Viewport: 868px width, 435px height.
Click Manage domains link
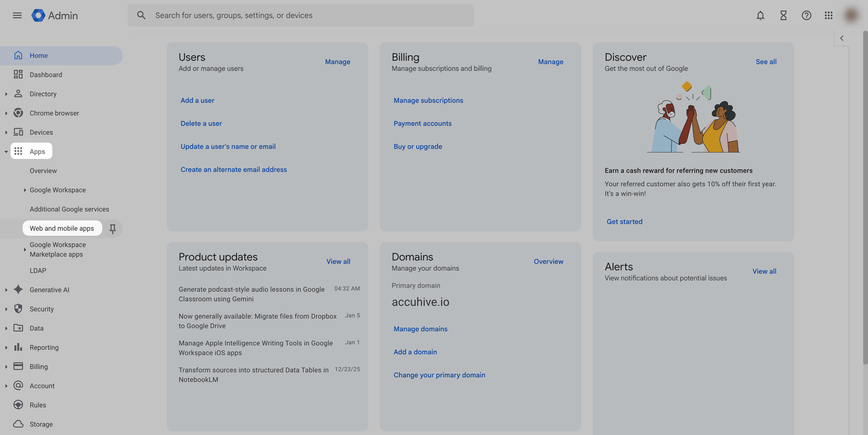421,329
